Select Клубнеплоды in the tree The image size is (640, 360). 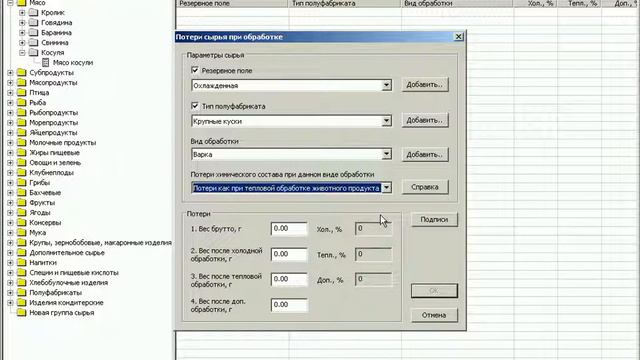click(x=51, y=173)
